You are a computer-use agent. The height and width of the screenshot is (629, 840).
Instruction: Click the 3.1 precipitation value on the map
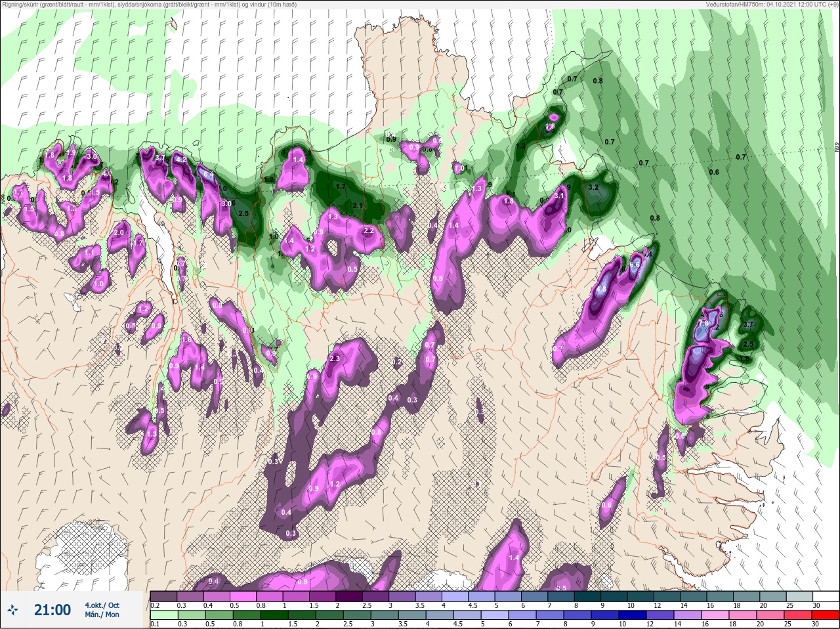point(560,196)
